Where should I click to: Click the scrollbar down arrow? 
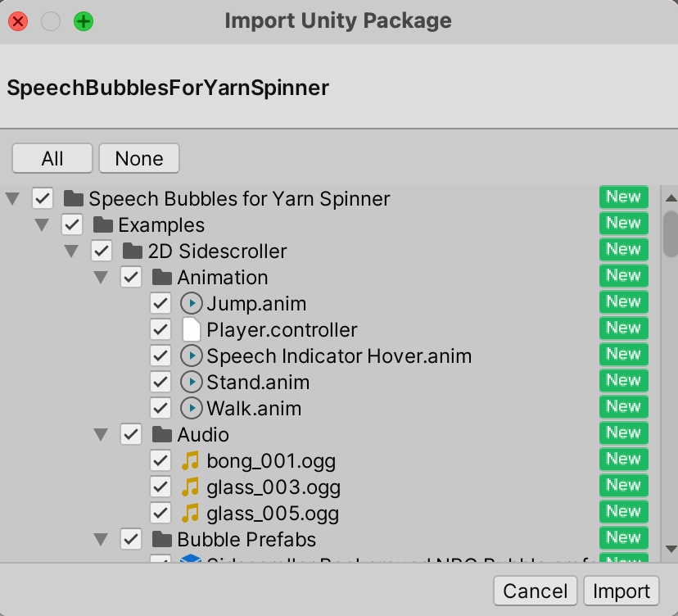671,548
